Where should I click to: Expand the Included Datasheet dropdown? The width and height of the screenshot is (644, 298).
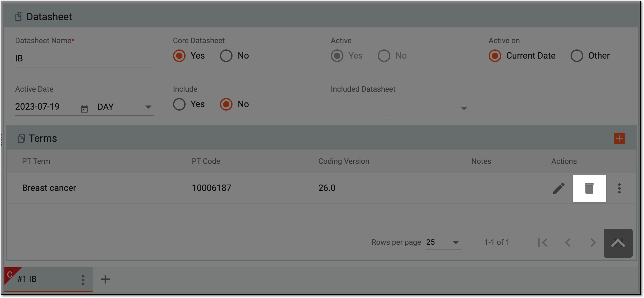coord(400,109)
